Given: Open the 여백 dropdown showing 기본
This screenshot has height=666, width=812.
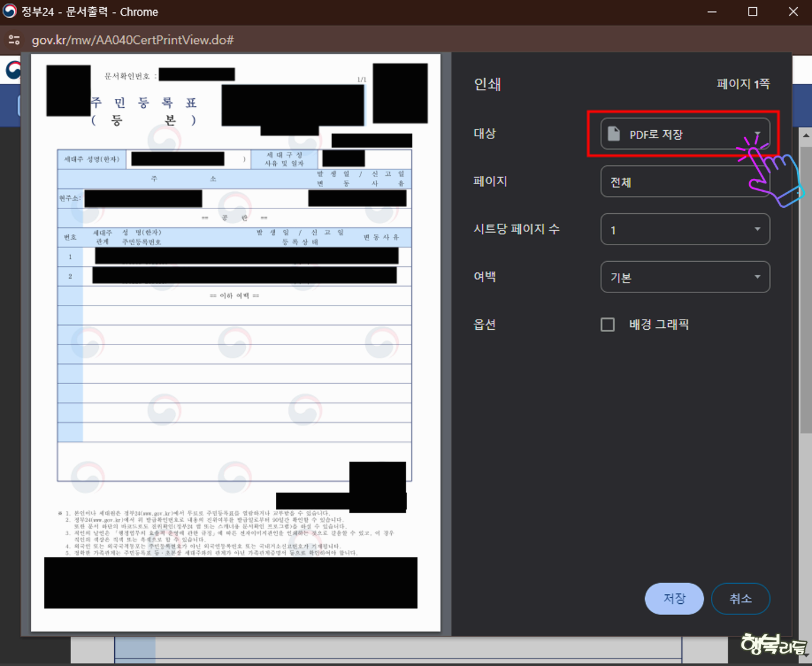Looking at the screenshot, I should 685,277.
